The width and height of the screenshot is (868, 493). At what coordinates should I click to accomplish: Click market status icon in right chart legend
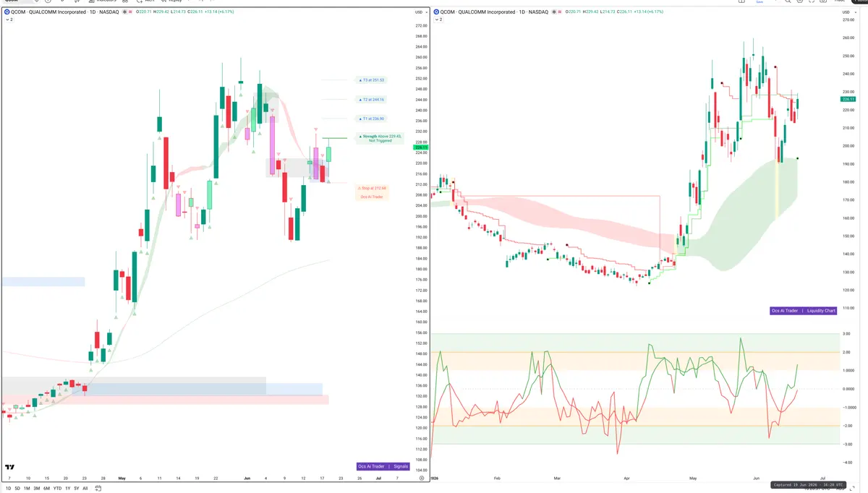click(x=554, y=12)
